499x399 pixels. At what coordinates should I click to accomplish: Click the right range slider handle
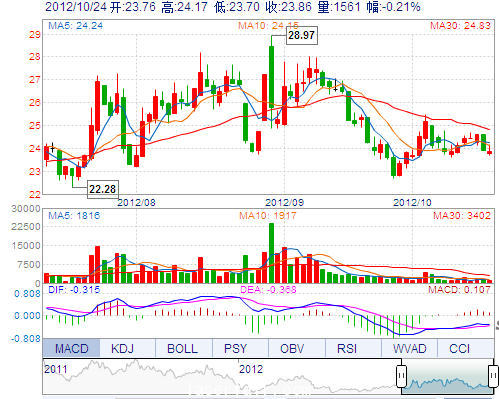[493, 376]
